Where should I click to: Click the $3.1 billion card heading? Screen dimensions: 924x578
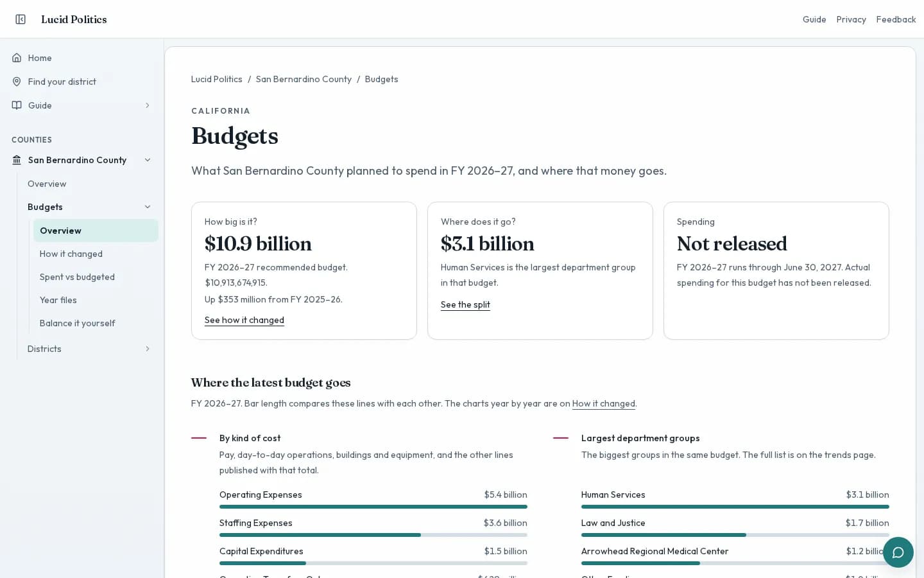488,243
